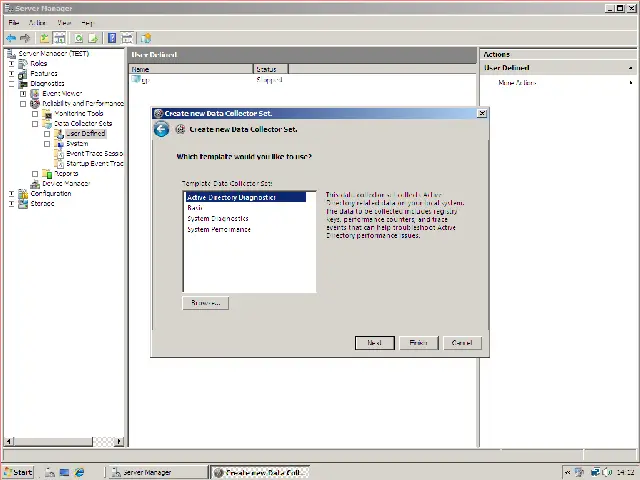The height and width of the screenshot is (480, 640).
Task: Toggle the Data Collector Sets expander
Action: (x=35, y=124)
